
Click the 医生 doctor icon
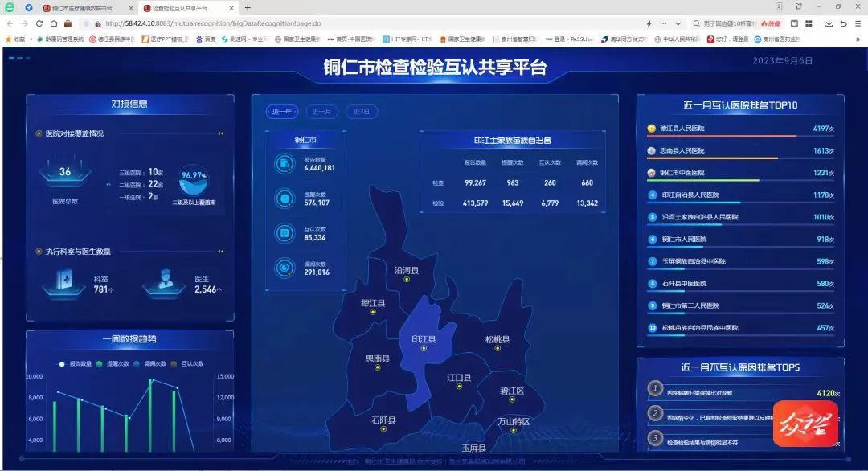pyautogui.click(x=165, y=283)
